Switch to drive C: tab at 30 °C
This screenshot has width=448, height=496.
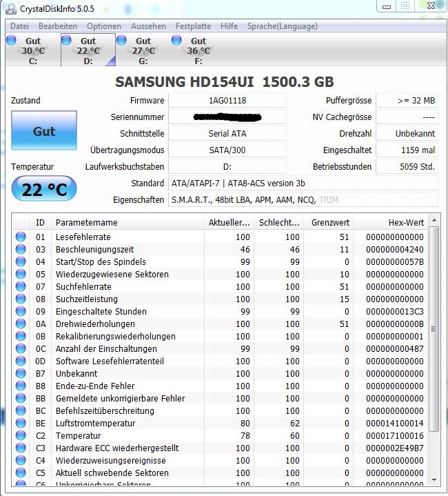(x=33, y=50)
